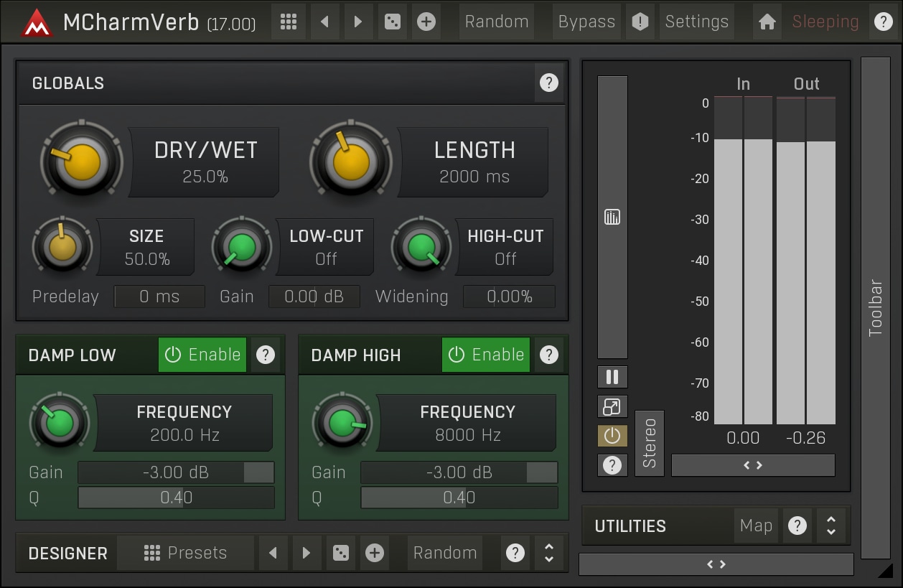
Task: Open the top preset grid icon
Action: (x=289, y=22)
